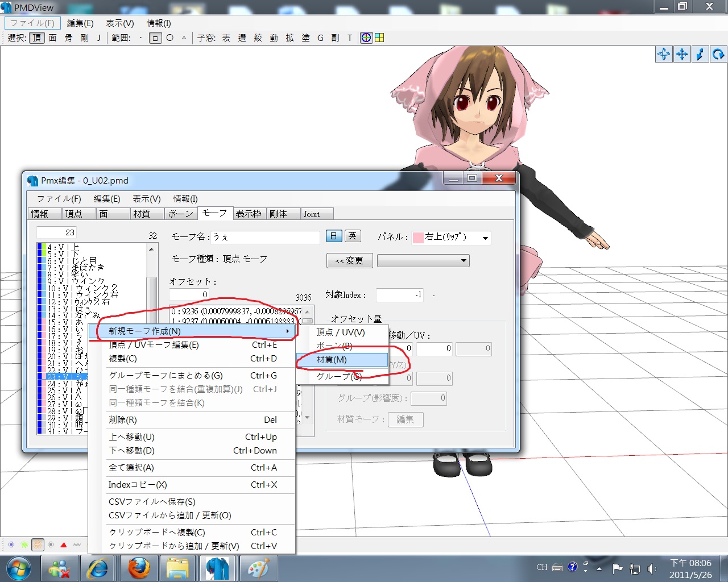Choose point range selection shape
Image resolution: width=728 pixels, height=582 pixels.
point(140,38)
